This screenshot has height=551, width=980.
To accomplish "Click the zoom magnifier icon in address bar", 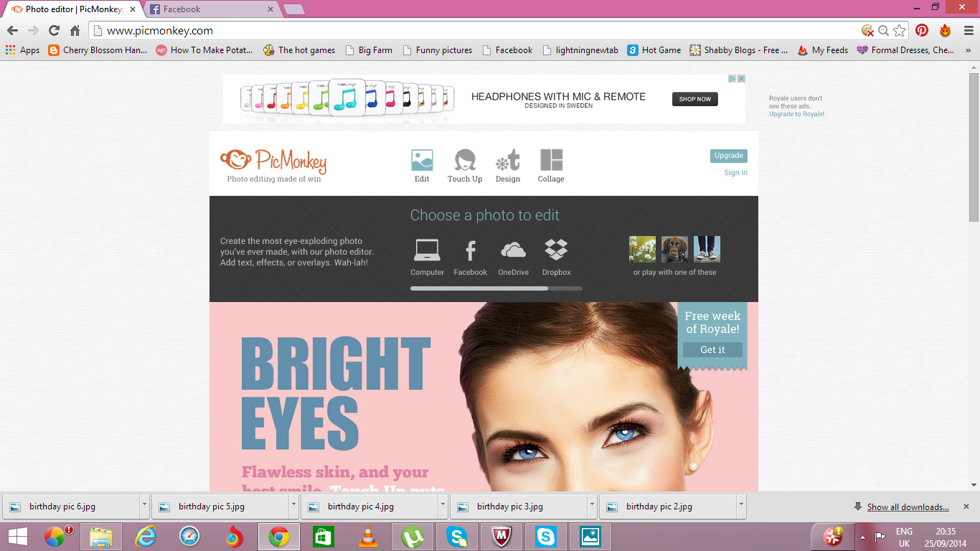I will [x=884, y=30].
